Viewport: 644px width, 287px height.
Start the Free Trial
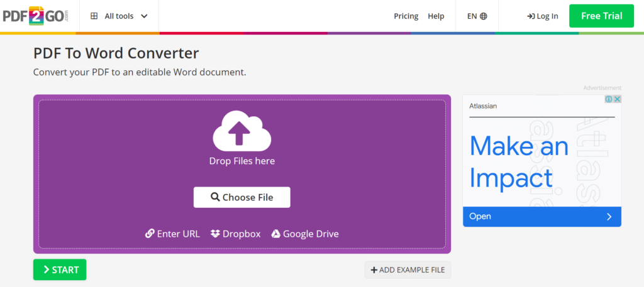601,16
